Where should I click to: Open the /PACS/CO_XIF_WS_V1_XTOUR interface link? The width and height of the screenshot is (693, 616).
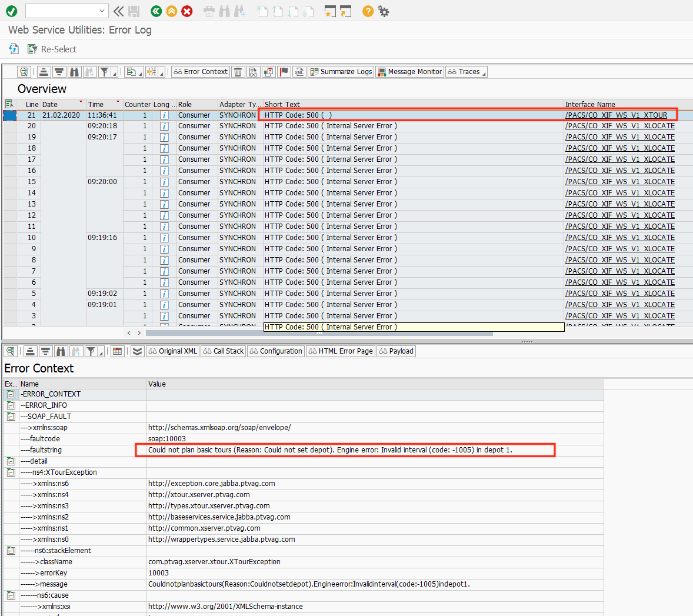(x=616, y=115)
